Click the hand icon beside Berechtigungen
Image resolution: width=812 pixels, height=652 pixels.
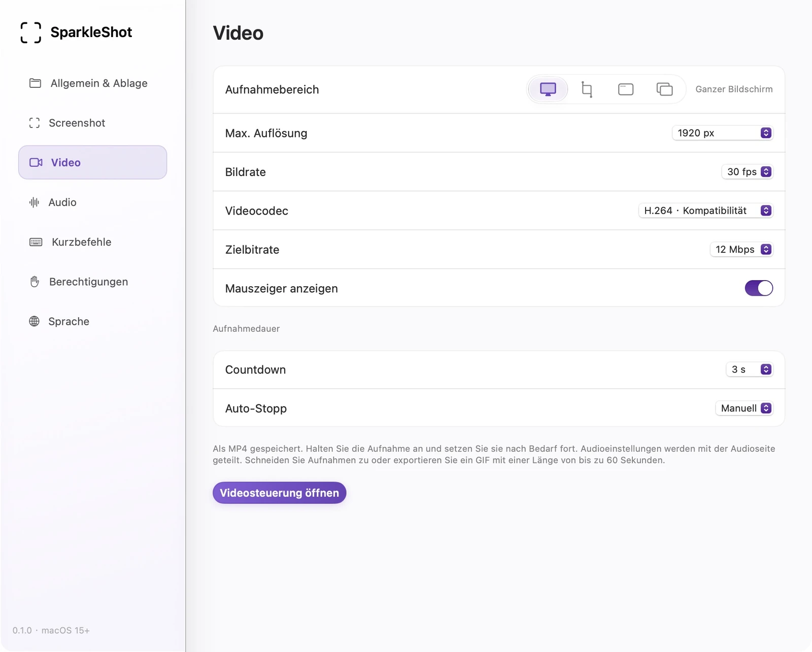tap(35, 282)
